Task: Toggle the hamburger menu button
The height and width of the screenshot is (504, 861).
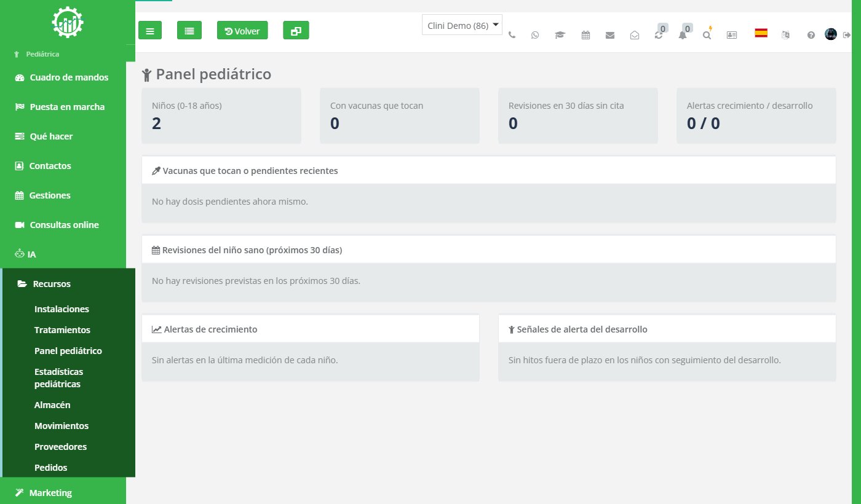Action: pos(150,30)
